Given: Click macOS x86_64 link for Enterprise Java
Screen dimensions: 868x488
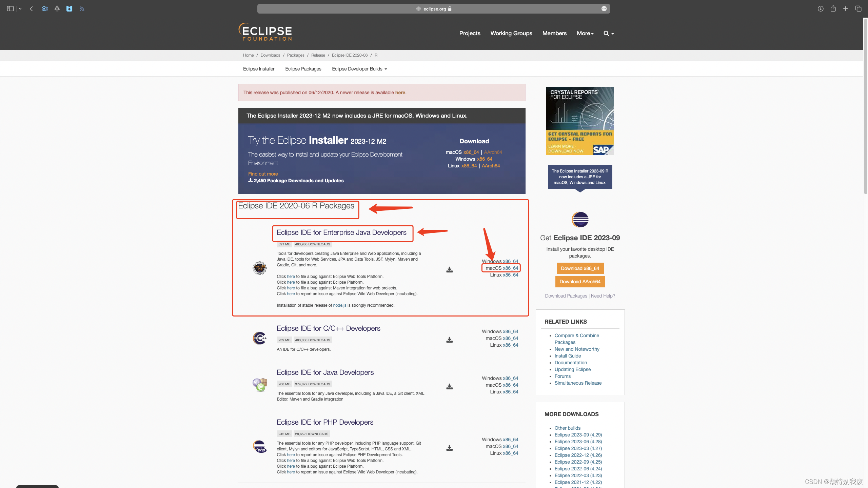Looking at the screenshot, I should tap(510, 268).
